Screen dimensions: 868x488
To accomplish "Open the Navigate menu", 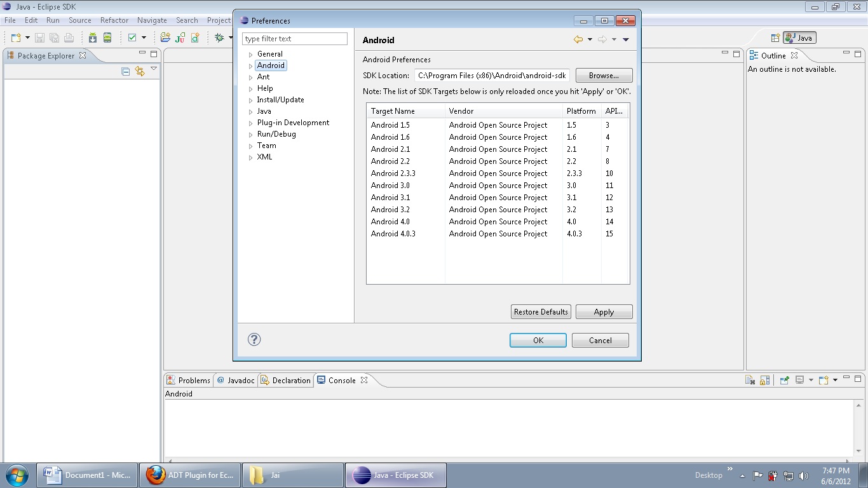I will [152, 20].
